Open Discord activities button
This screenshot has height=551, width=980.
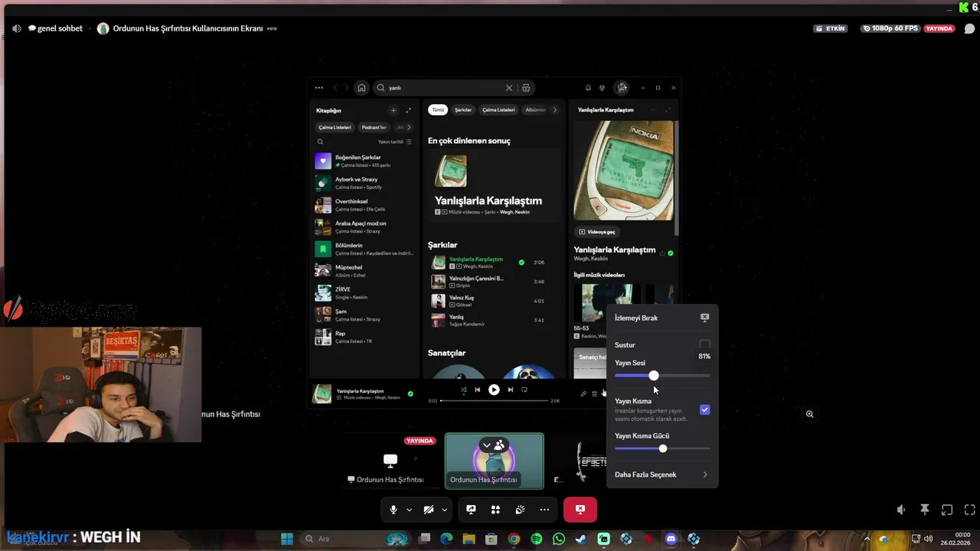[495, 510]
